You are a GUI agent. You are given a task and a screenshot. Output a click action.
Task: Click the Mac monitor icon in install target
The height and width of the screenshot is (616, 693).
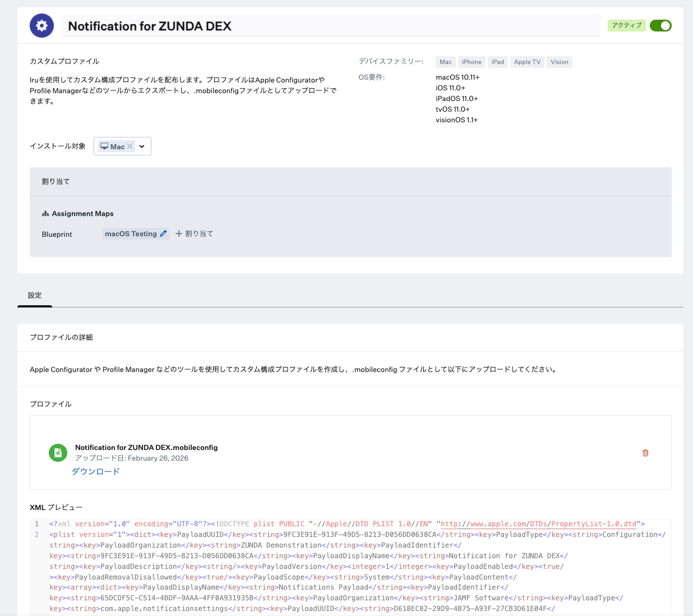(x=104, y=146)
